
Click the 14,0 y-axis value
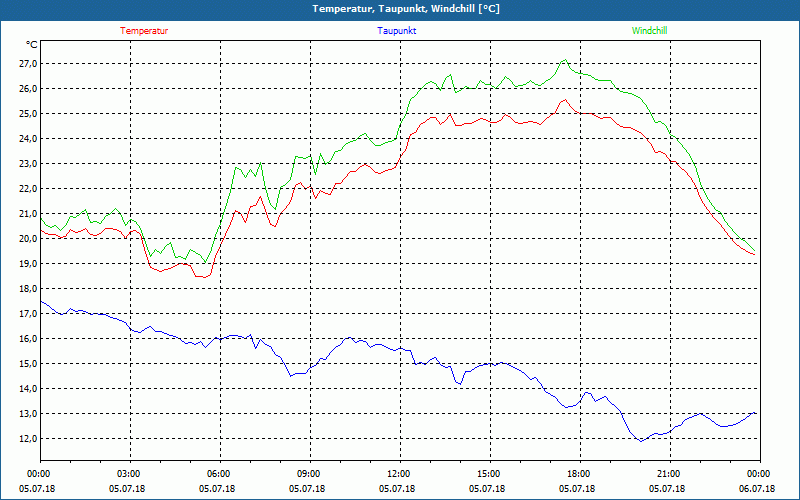(x=28, y=389)
